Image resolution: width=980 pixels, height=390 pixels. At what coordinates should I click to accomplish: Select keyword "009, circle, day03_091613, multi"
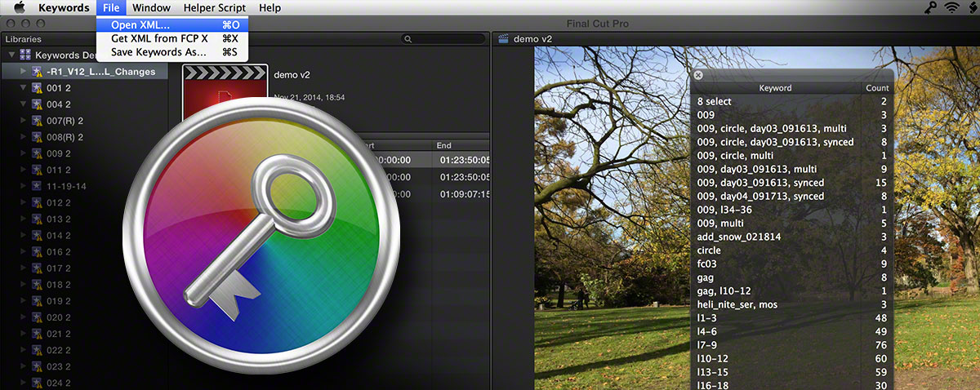[x=792, y=128]
